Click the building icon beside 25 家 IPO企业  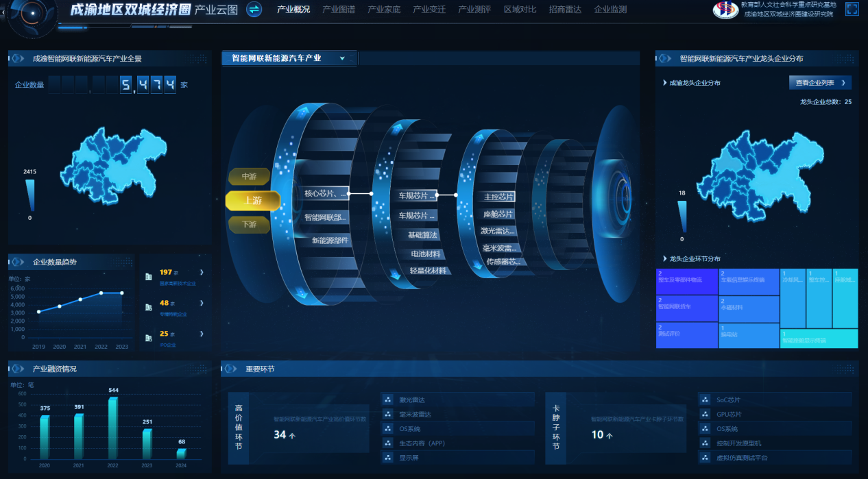click(x=148, y=337)
